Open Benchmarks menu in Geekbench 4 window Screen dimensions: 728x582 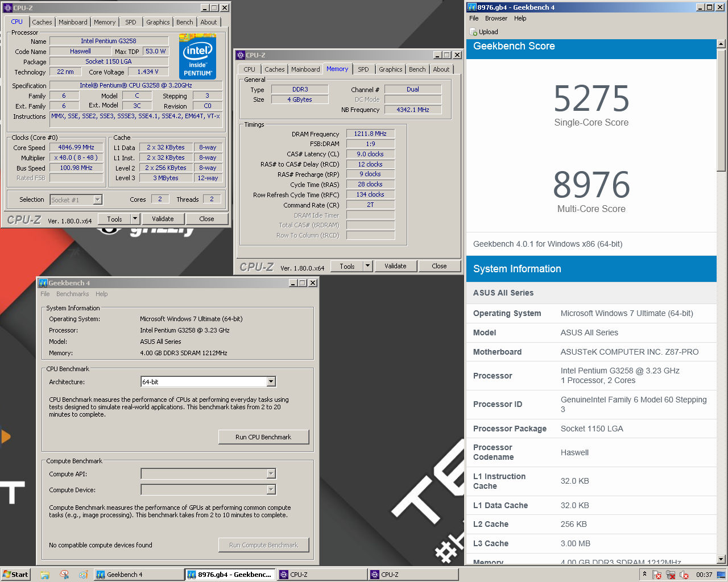[73, 294]
